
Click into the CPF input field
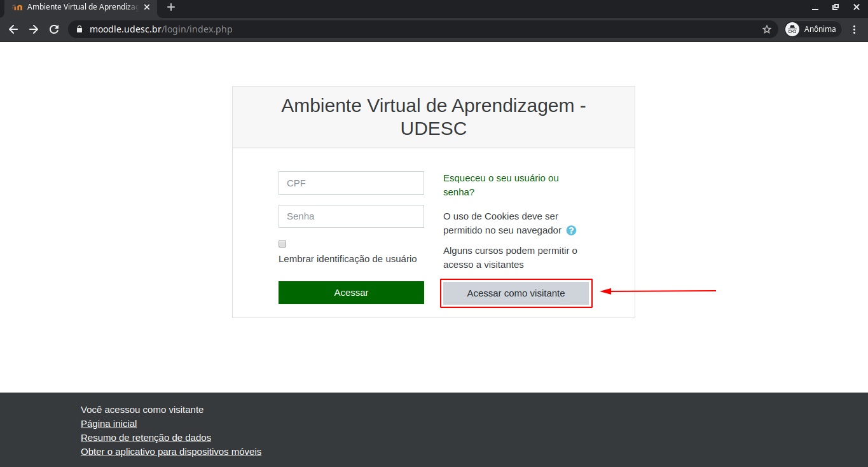[351, 183]
